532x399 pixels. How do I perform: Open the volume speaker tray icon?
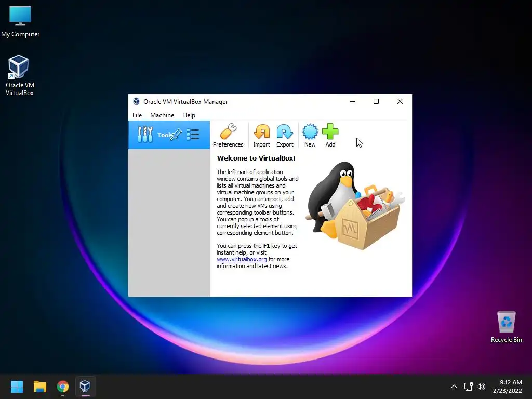pyautogui.click(x=481, y=387)
